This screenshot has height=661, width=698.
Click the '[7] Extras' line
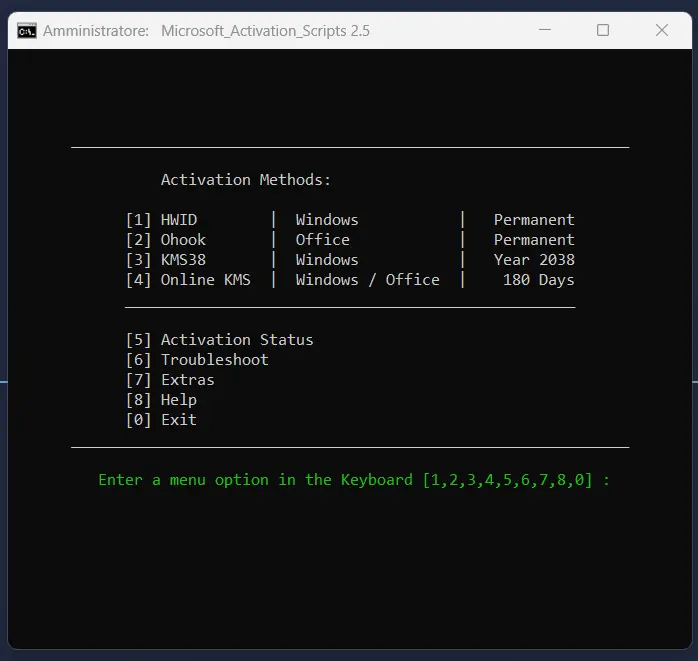tap(170, 380)
